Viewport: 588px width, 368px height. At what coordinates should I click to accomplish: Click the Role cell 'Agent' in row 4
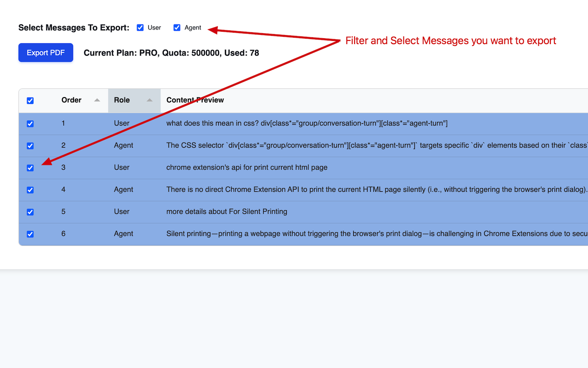click(124, 190)
